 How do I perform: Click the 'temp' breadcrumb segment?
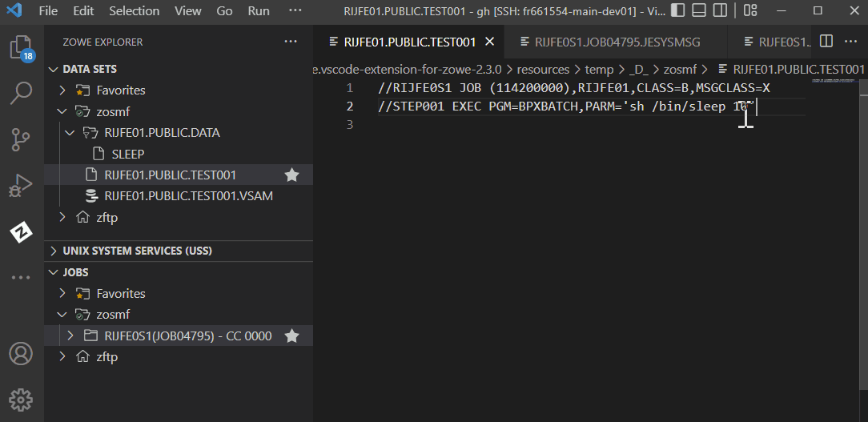click(x=599, y=70)
